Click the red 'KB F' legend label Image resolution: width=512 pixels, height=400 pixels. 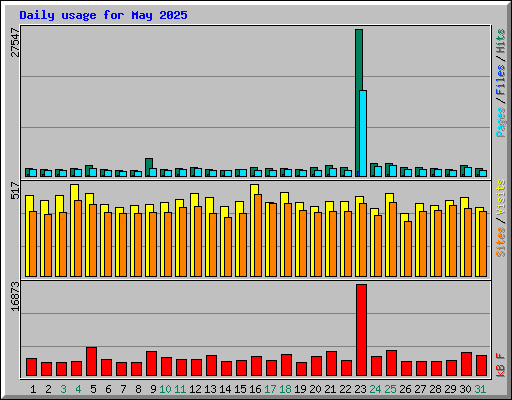501,365
